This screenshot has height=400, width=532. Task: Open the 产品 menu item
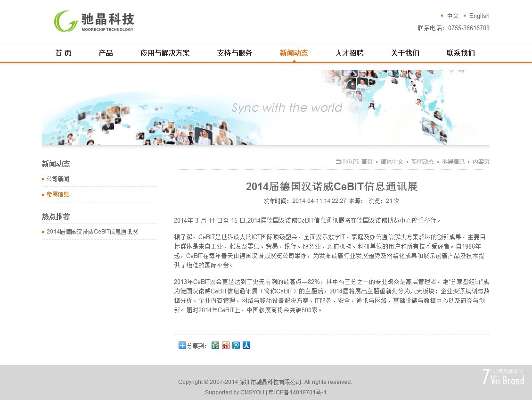click(x=106, y=53)
